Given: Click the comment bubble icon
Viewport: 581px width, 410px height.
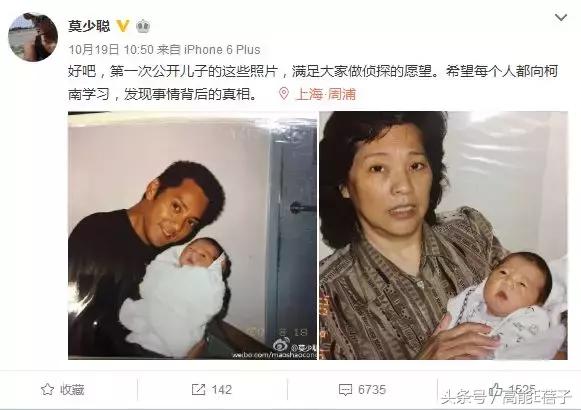Looking at the screenshot, I should (x=345, y=390).
